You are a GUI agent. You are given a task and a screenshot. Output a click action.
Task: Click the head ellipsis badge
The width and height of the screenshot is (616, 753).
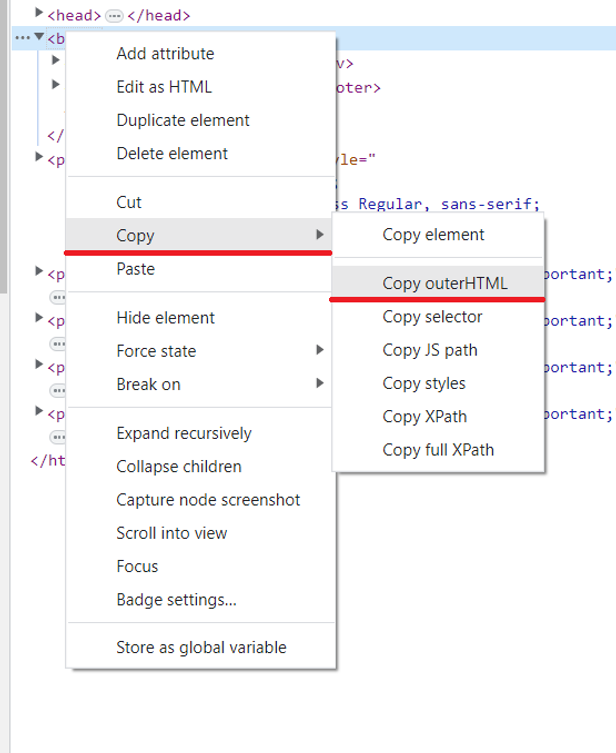[114, 16]
